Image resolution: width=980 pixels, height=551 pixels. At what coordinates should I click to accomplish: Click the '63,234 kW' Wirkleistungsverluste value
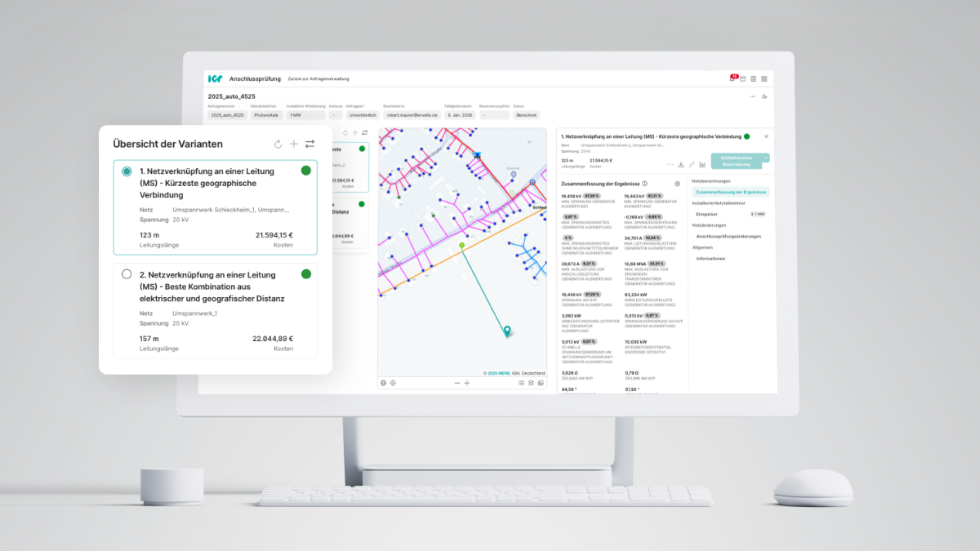point(635,294)
